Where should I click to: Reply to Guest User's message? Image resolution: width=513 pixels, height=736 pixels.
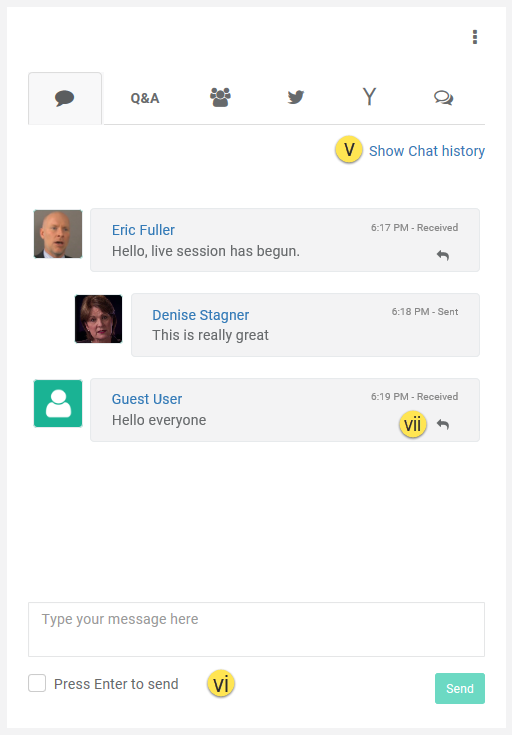443,424
